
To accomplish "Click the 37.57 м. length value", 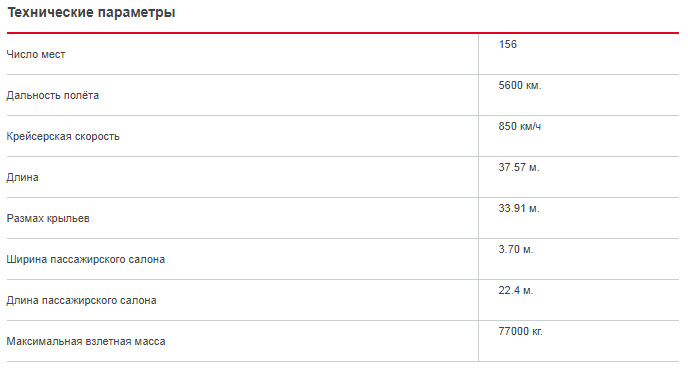I will point(519,168).
